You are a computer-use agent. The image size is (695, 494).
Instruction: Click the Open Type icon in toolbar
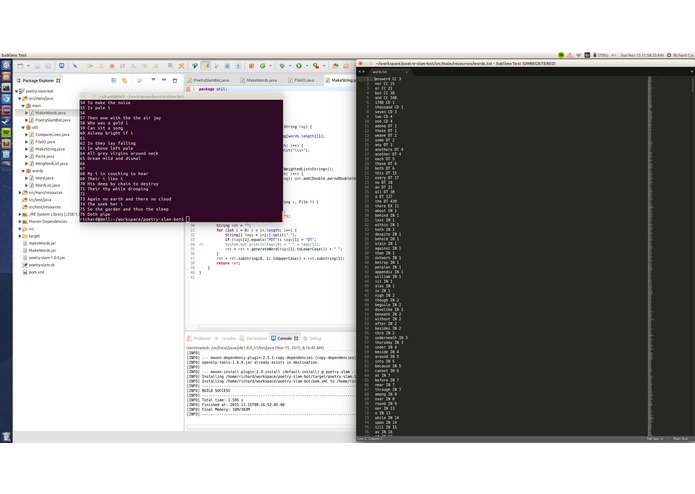coord(335,66)
